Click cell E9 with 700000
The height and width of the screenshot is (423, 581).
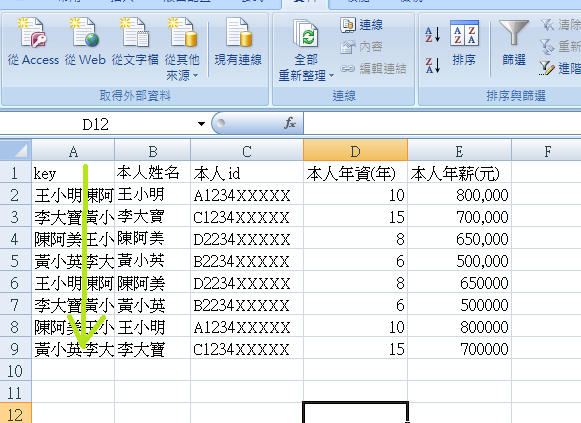[459, 349]
